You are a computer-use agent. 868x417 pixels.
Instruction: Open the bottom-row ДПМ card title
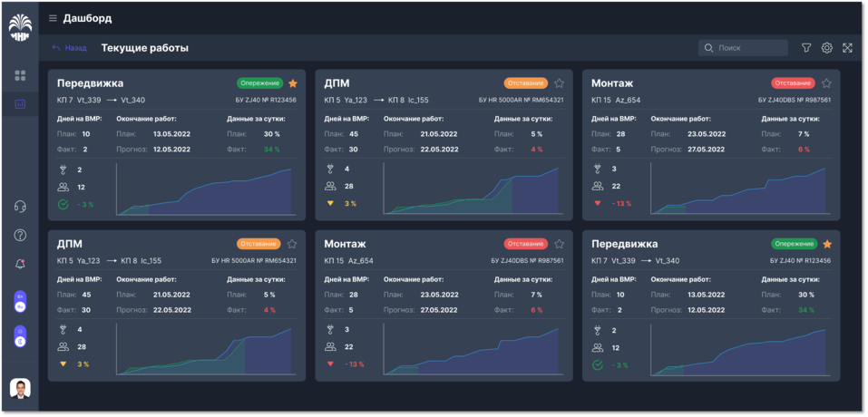click(x=70, y=244)
